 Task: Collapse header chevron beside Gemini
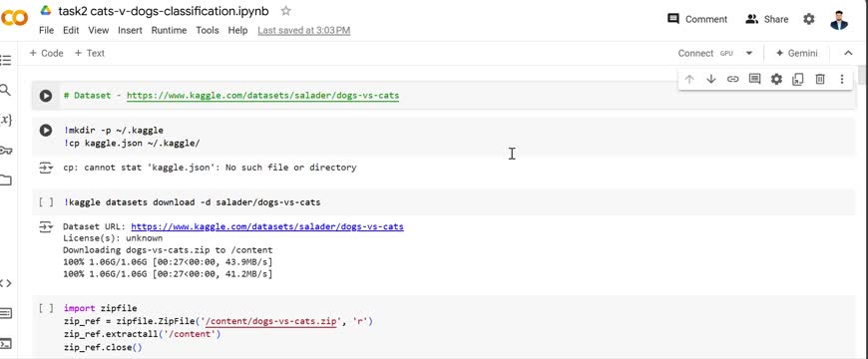[848, 53]
